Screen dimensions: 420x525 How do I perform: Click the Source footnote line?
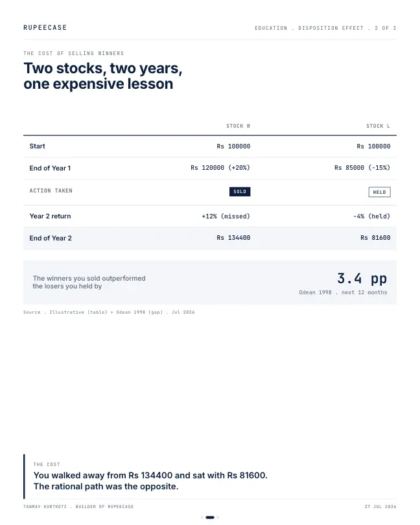(x=109, y=312)
